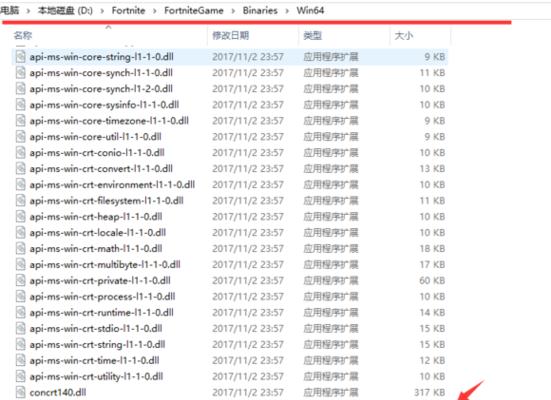Click the file icon of api-ms-win-crt-stdio-l1-1-0.dll
Image resolution: width=551 pixels, height=400 pixels.
click(x=21, y=329)
